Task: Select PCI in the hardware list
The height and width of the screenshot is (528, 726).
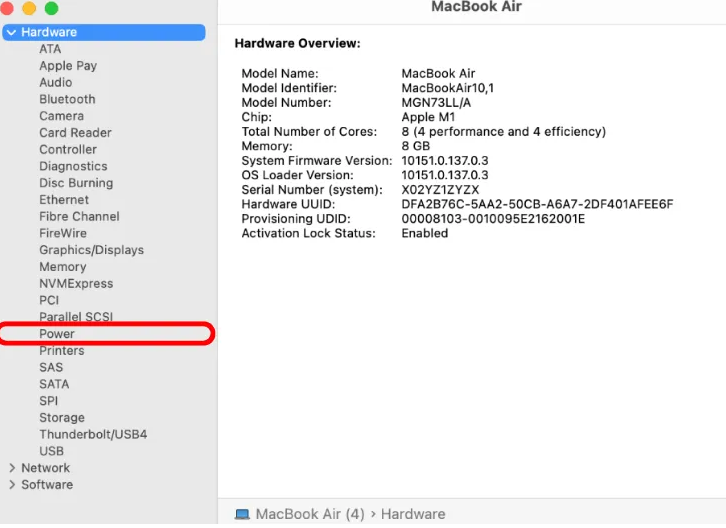Action: [49, 300]
